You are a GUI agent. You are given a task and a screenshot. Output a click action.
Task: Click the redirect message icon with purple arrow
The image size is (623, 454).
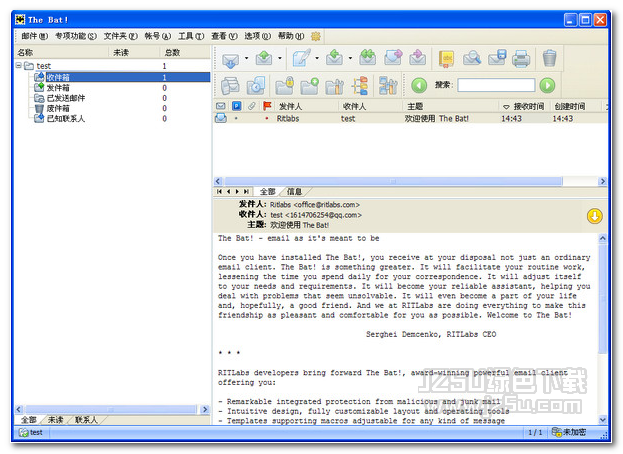[418, 58]
